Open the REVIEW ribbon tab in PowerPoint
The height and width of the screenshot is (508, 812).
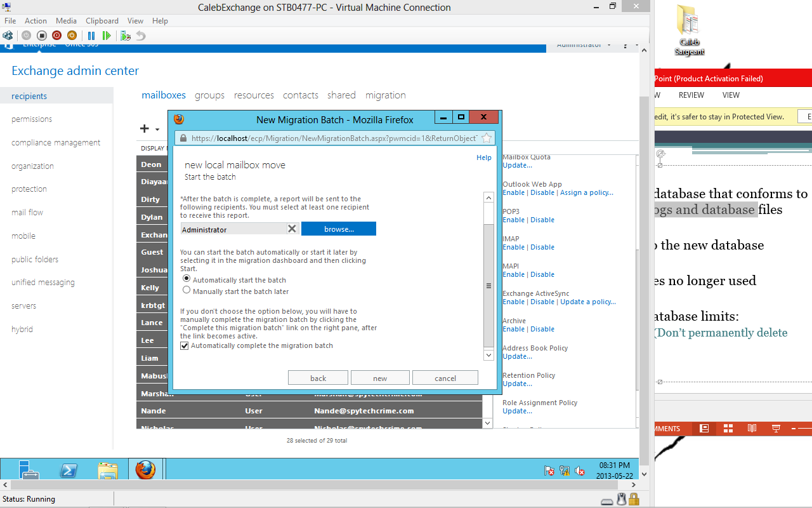click(x=691, y=95)
